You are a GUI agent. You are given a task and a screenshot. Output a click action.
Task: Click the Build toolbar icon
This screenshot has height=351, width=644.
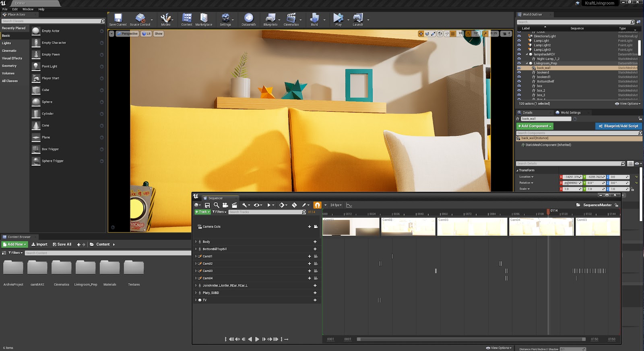pos(314,19)
